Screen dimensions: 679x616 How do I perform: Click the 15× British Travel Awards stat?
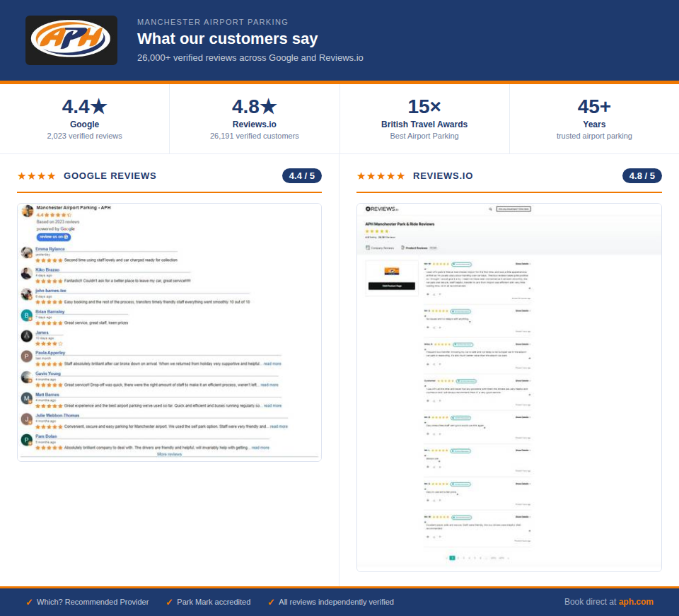pyautogui.click(x=424, y=119)
